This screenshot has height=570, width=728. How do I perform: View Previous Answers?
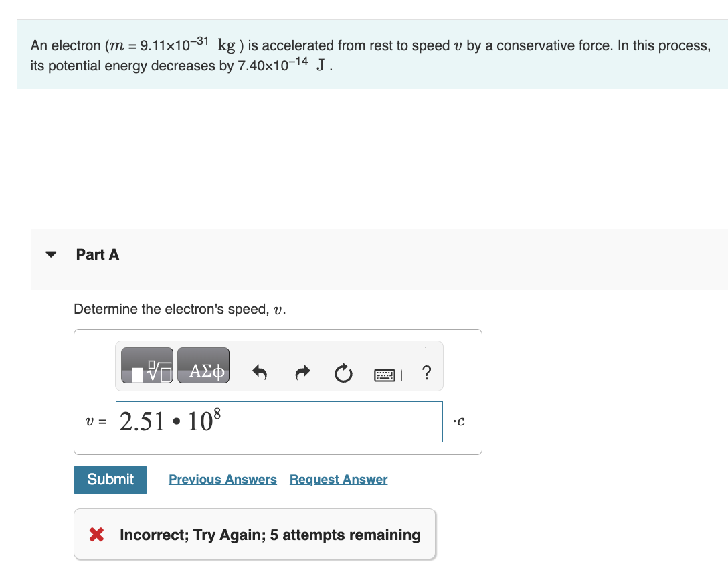223,479
